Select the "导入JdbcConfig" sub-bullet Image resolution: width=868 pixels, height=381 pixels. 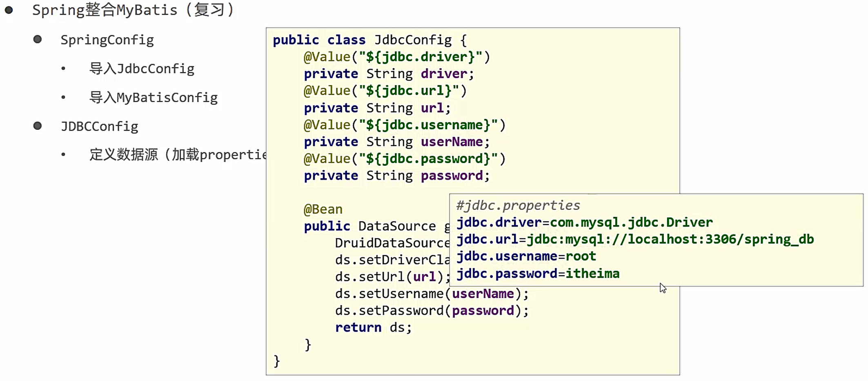(x=142, y=69)
